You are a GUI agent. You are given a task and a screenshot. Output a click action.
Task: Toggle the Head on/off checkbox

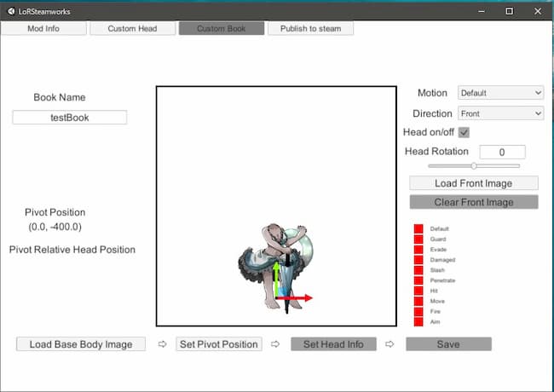pyautogui.click(x=464, y=132)
